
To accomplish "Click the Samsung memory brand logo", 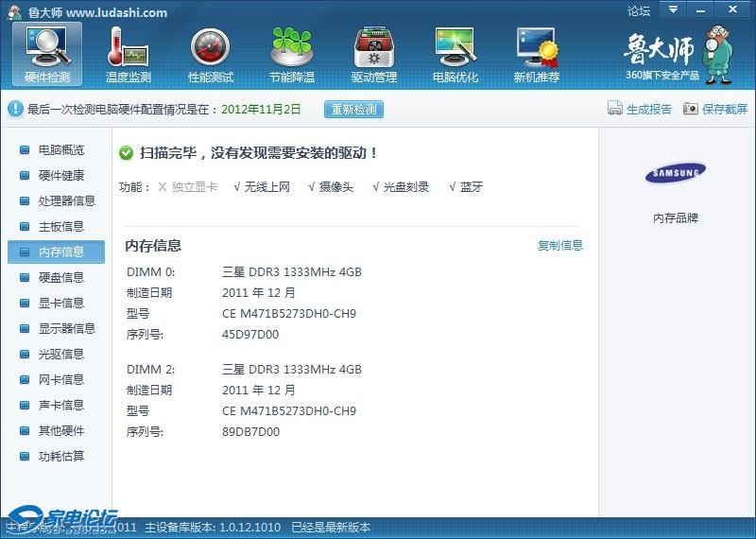I will (676, 173).
